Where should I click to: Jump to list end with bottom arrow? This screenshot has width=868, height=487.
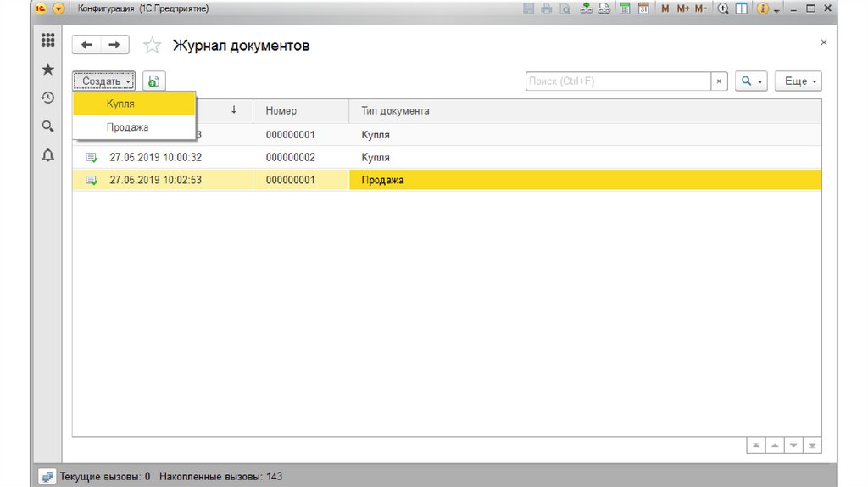812,445
